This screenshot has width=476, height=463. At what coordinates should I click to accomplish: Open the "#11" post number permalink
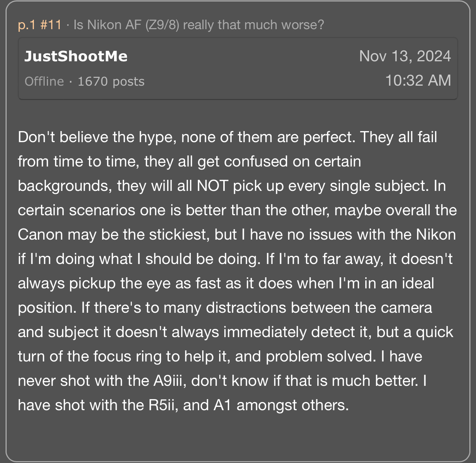(51, 25)
